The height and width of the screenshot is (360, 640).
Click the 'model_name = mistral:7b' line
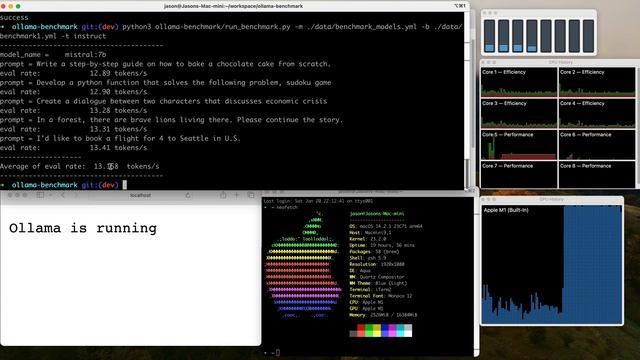click(53, 54)
